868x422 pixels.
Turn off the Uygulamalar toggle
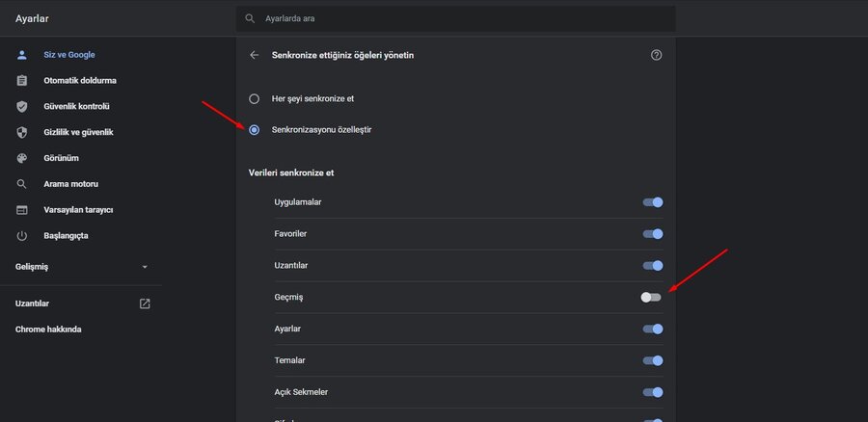point(653,202)
